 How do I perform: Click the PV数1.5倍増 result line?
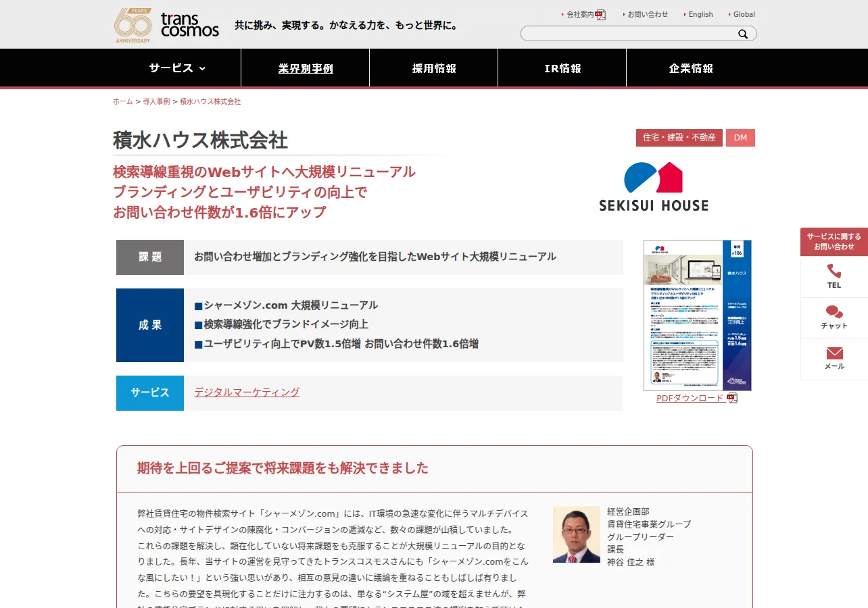click(x=337, y=344)
